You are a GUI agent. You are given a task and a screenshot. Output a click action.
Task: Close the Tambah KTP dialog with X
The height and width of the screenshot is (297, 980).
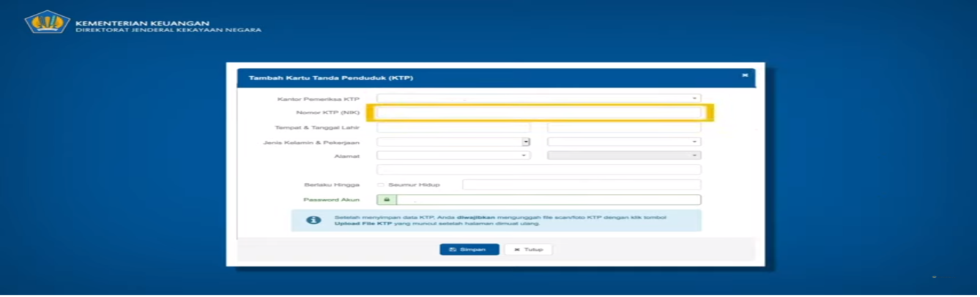[x=744, y=75]
